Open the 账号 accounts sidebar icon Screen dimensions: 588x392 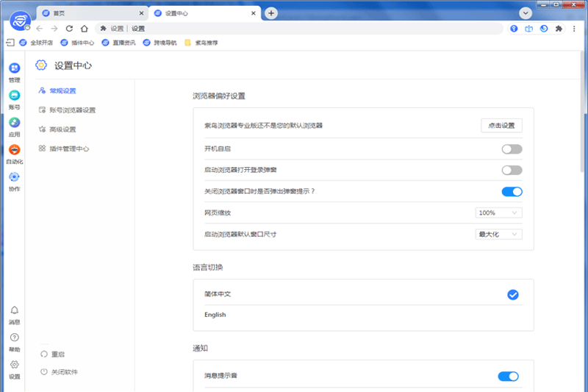pyautogui.click(x=14, y=96)
